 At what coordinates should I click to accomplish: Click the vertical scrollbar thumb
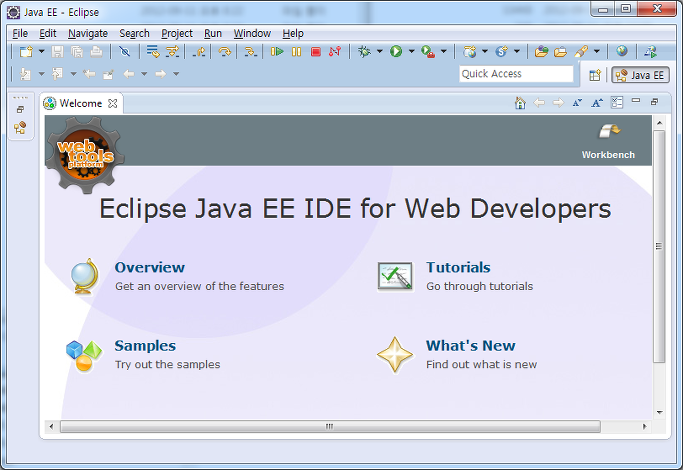point(659,246)
